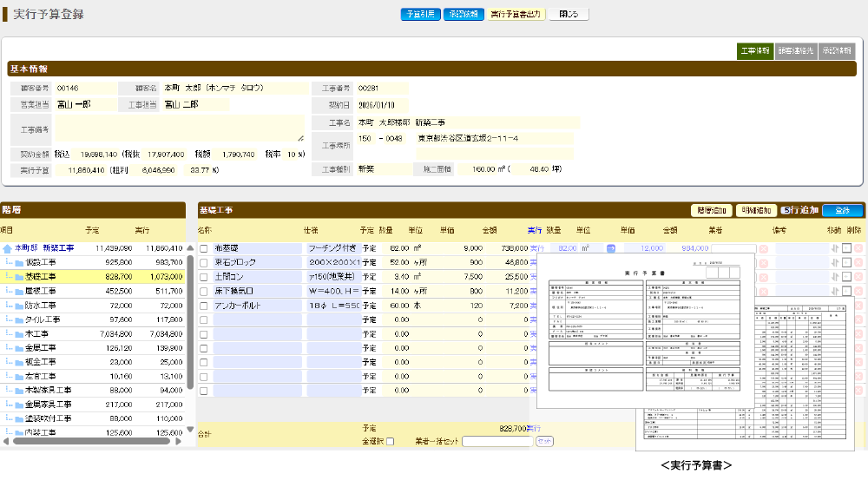This screenshot has height=487, width=868.
Task: Click the hierarchy vertical scrollbar thumb
Action: pyautogui.click(x=190, y=321)
